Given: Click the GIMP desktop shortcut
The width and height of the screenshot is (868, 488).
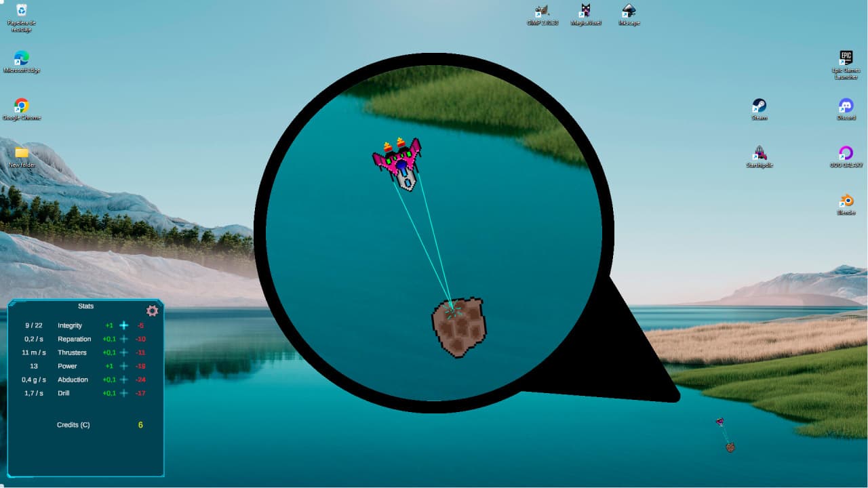Looking at the screenshot, I should click(x=542, y=11).
